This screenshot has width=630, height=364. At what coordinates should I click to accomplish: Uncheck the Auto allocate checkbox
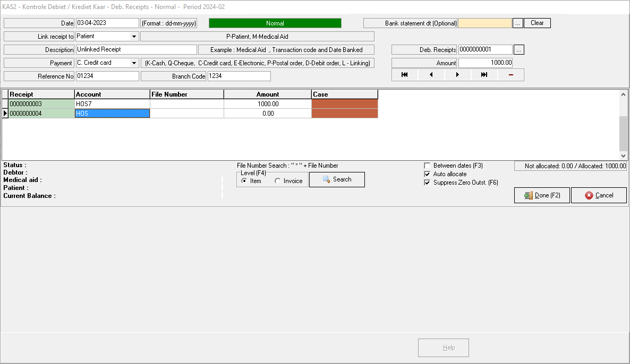pos(427,174)
